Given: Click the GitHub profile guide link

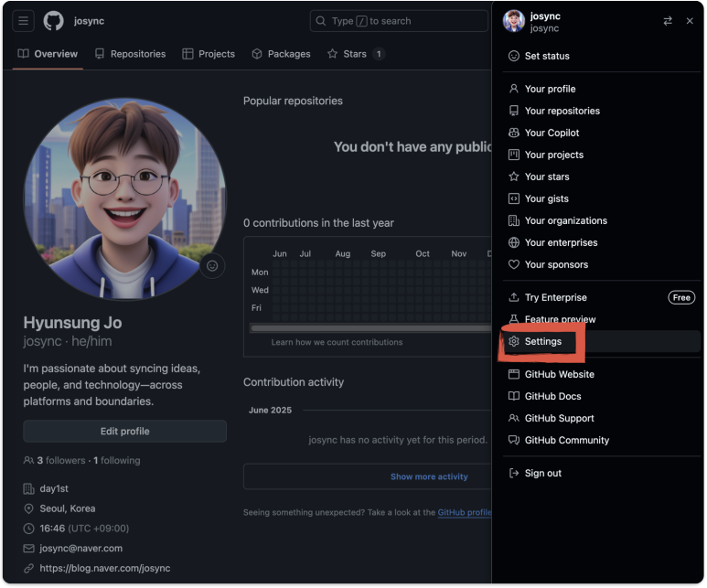Looking at the screenshot, I should click(x=465, y=512).
